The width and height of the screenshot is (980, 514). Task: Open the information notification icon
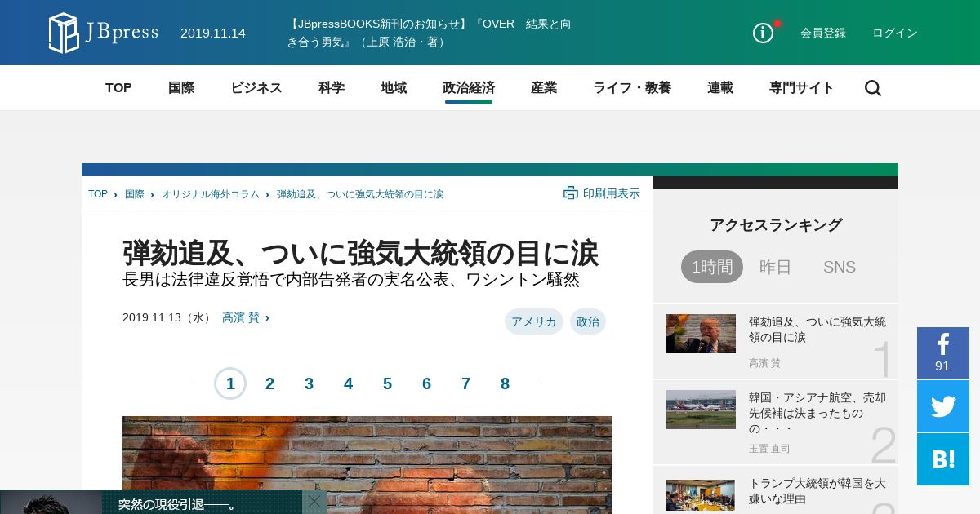(x=763, y=33)
